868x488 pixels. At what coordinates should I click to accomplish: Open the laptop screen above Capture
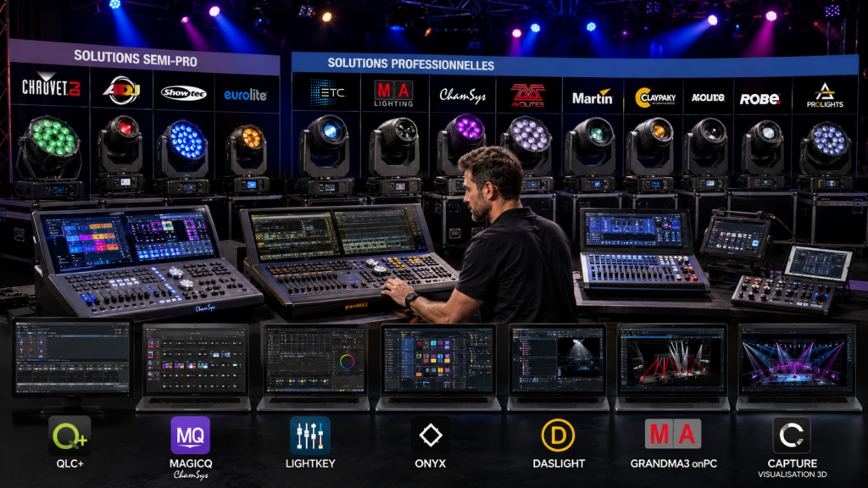tap(797, 359)
